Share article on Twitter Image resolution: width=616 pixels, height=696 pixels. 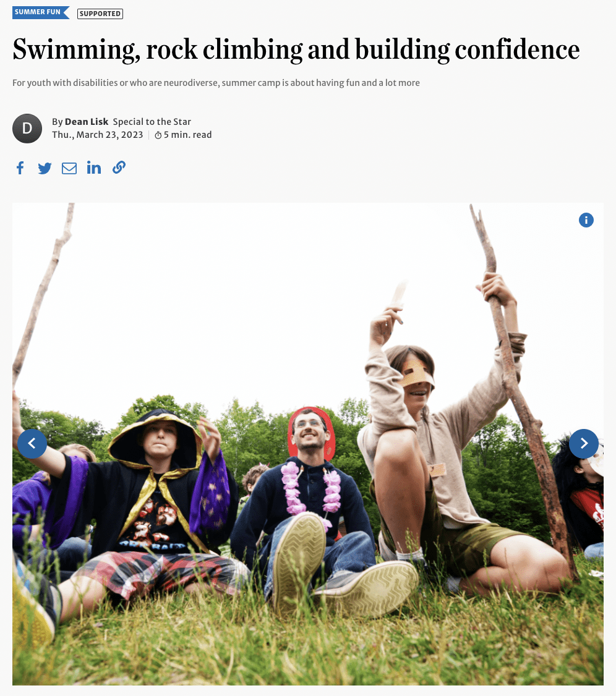click(x=45, y=168)
